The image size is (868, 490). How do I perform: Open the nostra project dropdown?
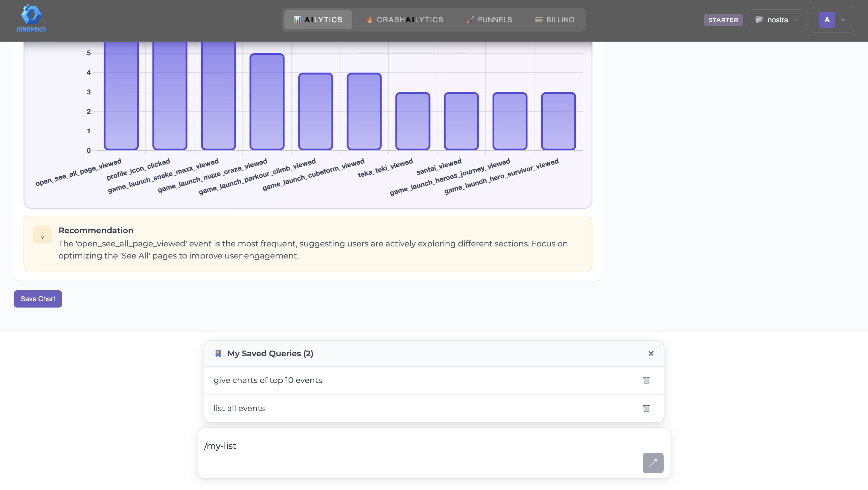pos(777,20)
